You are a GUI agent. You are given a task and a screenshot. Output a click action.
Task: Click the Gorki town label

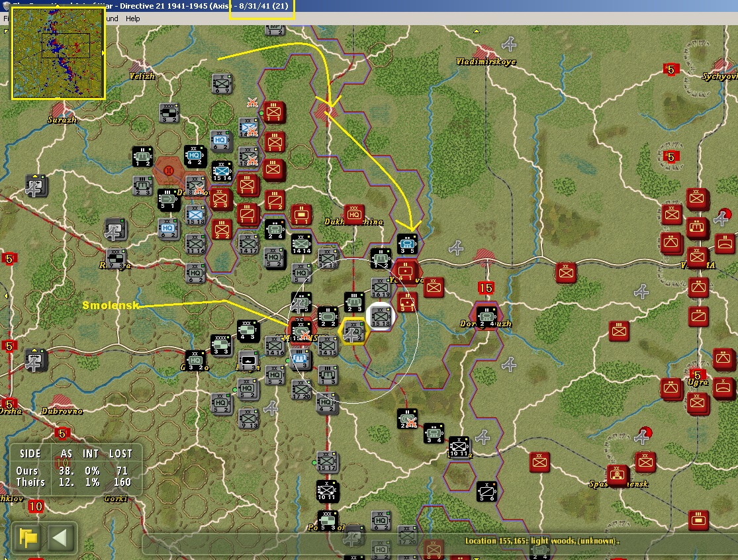click(x=115, y=498)
